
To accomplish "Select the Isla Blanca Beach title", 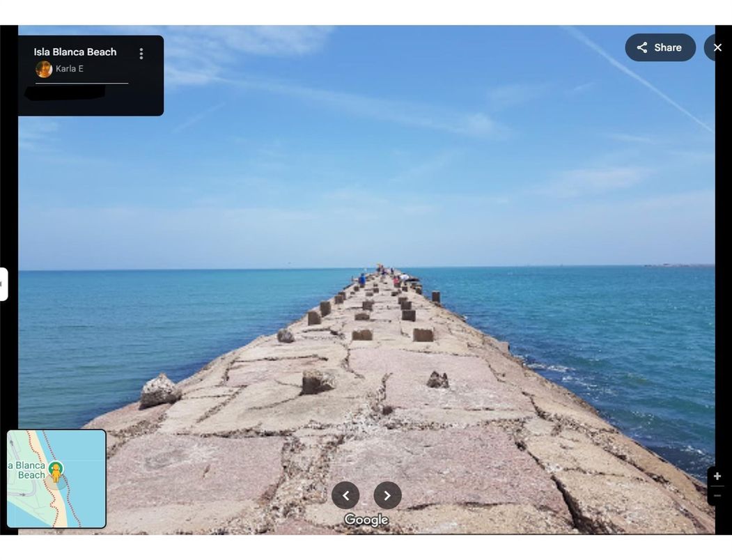I will coord(75,52).
